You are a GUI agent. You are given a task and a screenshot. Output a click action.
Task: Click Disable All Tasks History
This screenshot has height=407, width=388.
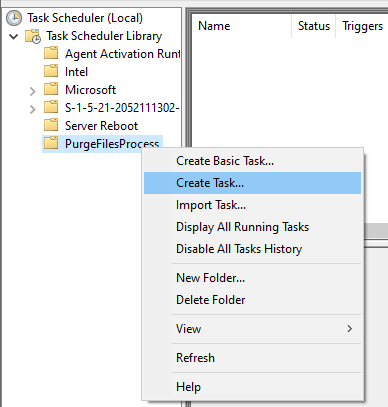(x=252, y=249)
